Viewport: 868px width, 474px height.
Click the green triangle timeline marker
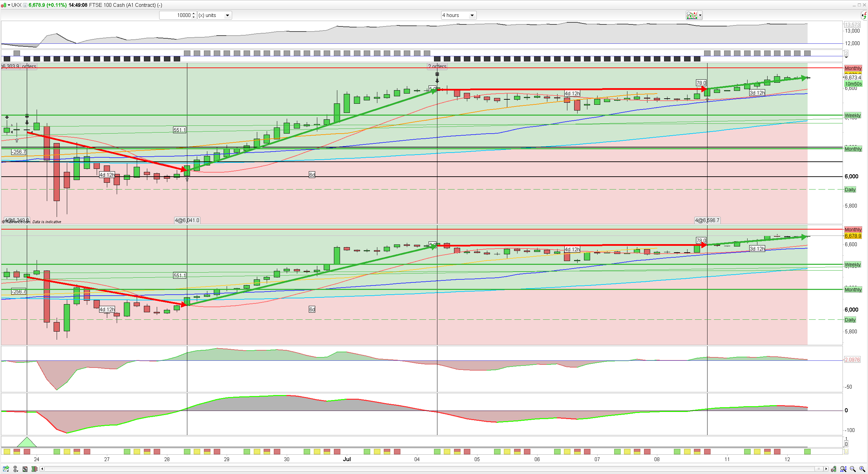[x=27, y=442]
